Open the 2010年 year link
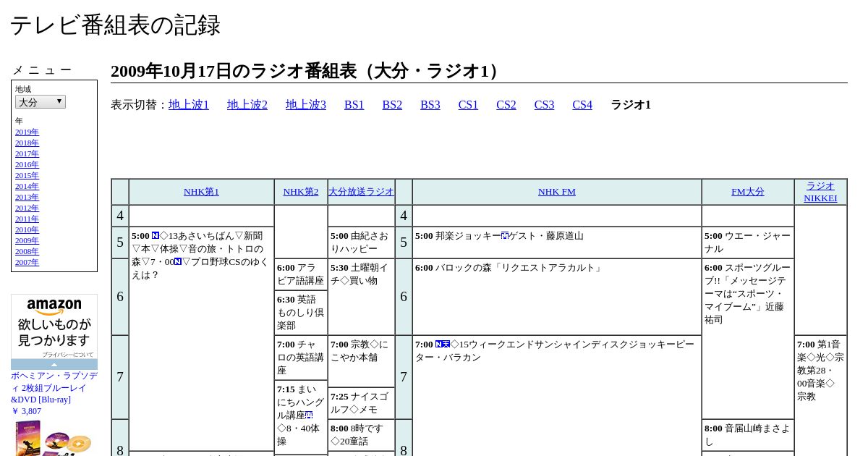This screenshot has width=868, height=456. click(27, 229)
